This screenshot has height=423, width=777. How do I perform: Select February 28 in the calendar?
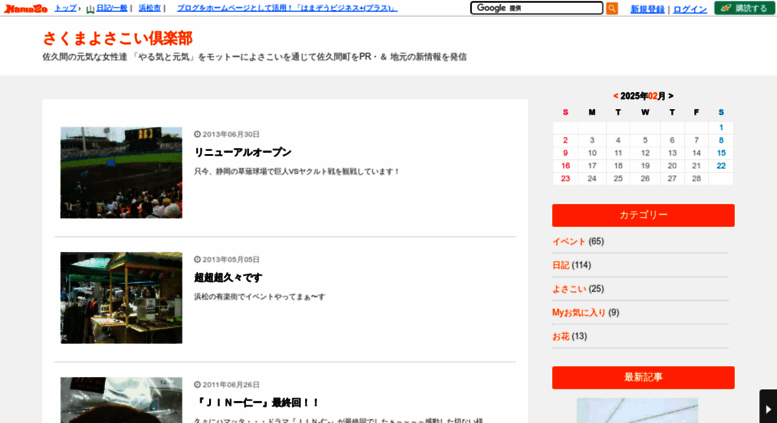(x=696, y=179)
